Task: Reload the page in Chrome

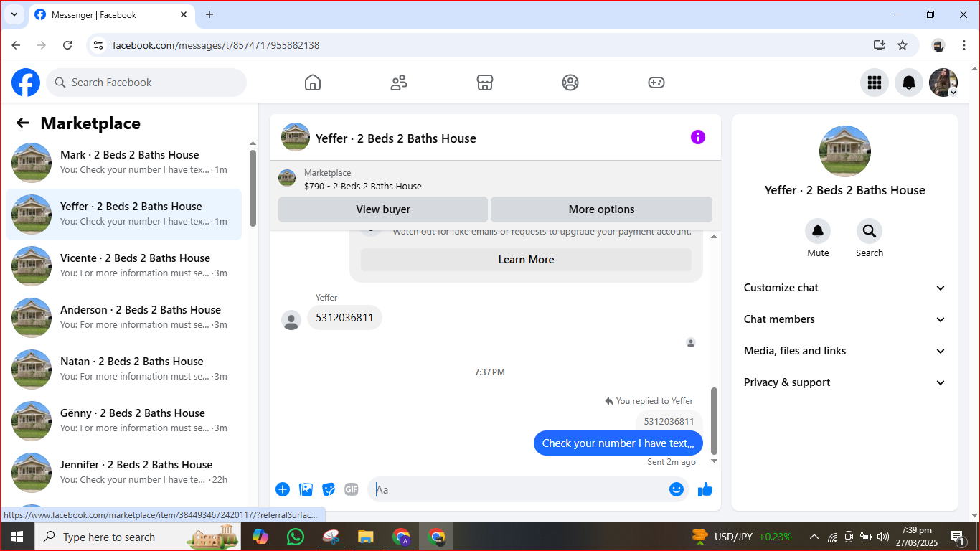Action: (67, 45)
